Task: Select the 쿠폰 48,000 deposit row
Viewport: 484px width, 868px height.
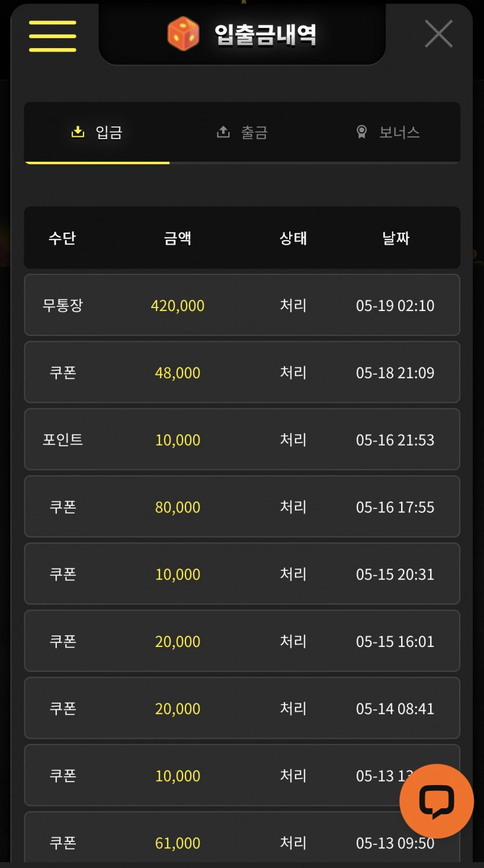Action: [x=242, y=372]
